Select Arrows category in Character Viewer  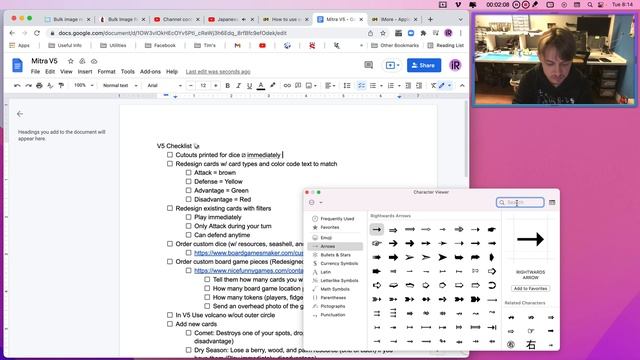335,247
